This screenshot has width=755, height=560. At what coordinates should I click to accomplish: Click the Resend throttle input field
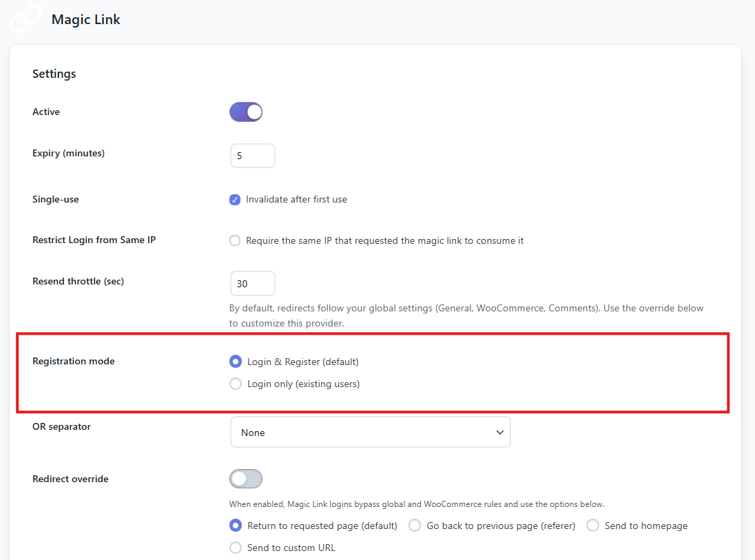point(252,283)
